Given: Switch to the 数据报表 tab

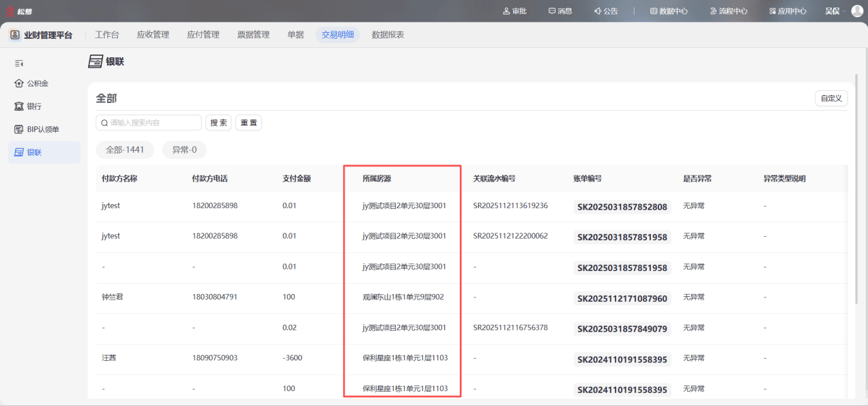Looking at the screenshot, I should click(x=388, y=35).
